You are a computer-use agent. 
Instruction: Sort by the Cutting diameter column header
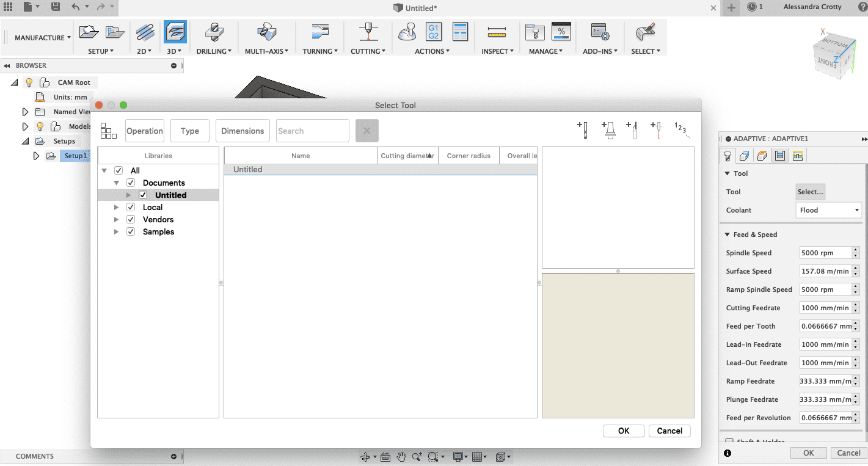click(407, 156)
